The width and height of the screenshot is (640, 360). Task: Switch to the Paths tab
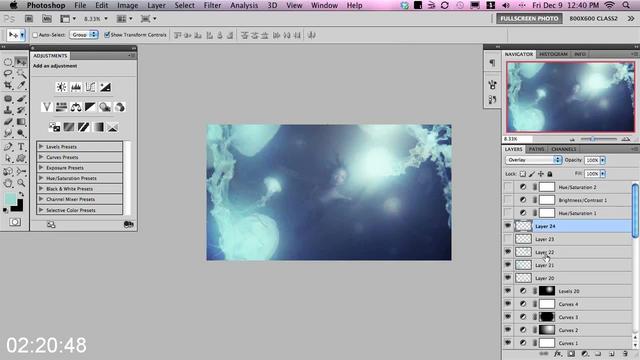(536, 149)
